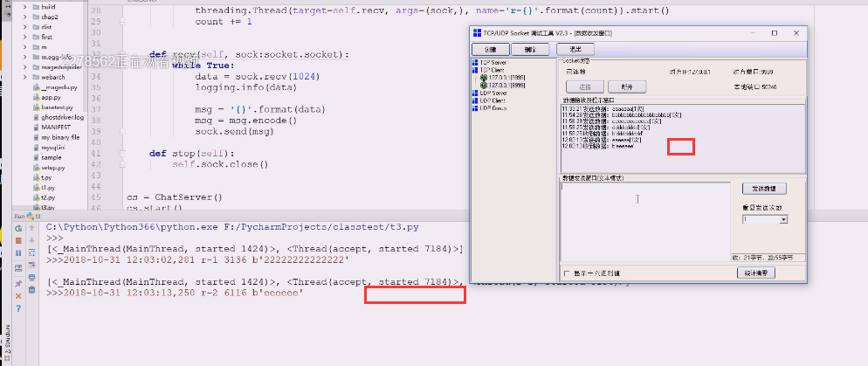Select mysql.ini file

[48, 148]
